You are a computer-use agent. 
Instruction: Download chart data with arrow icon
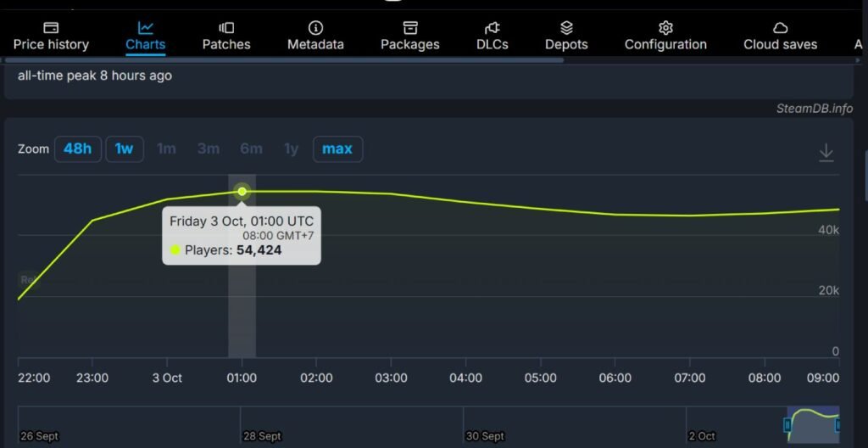pyautogui.click(x=826, y=152)
